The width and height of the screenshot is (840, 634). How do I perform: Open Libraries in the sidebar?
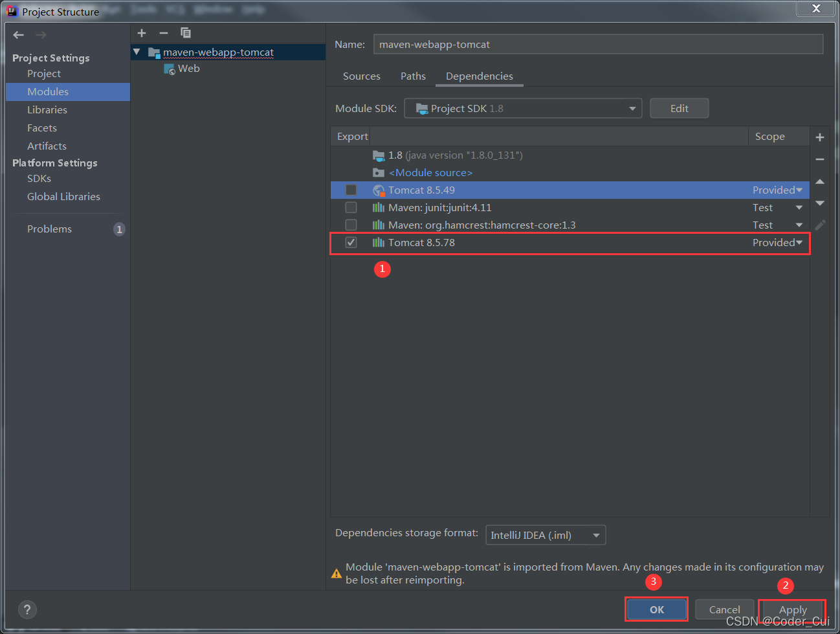[x=47, y=110]
